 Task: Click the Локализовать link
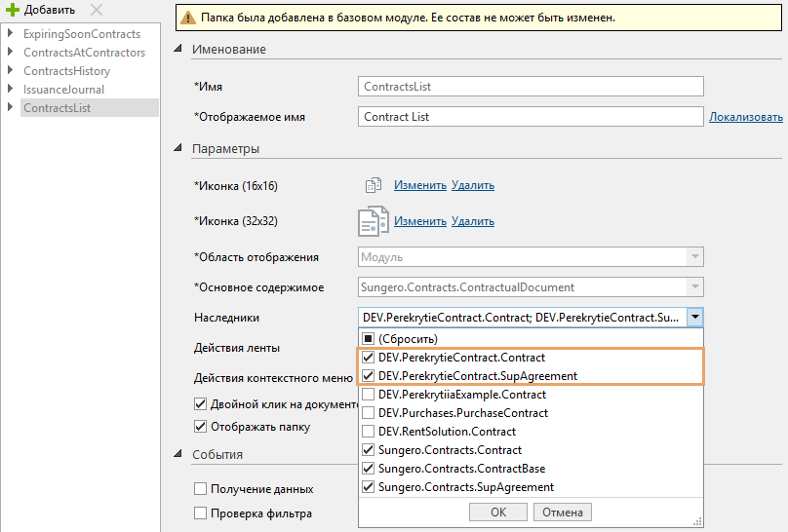745,117
